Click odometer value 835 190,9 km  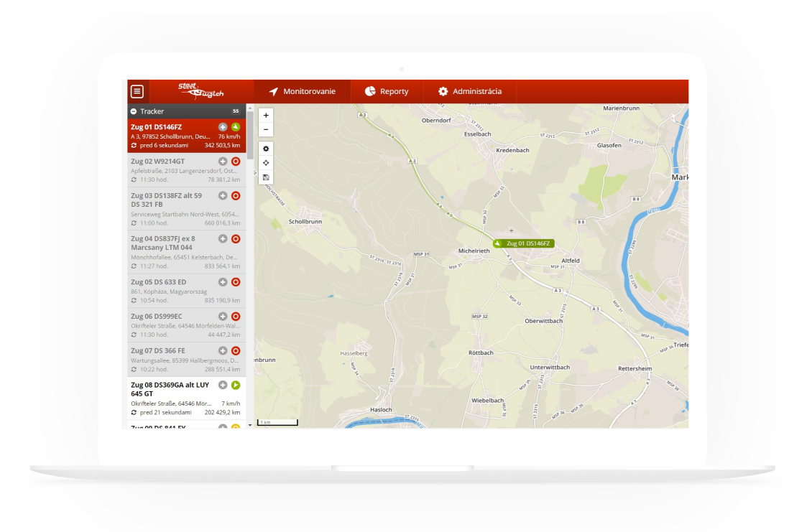222,300
